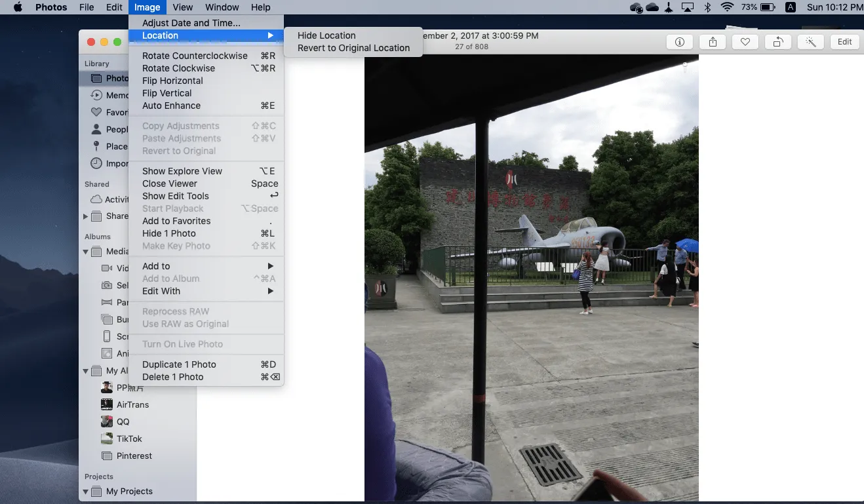Open the Edit With submenu arrow
864x504 pixels.
pos(270,291)
